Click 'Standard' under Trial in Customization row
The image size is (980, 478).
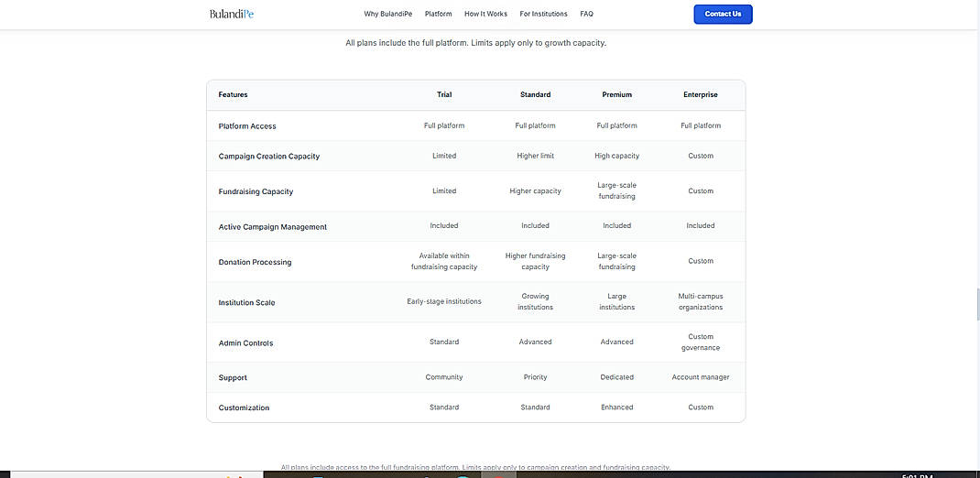(x=444, y=407)
